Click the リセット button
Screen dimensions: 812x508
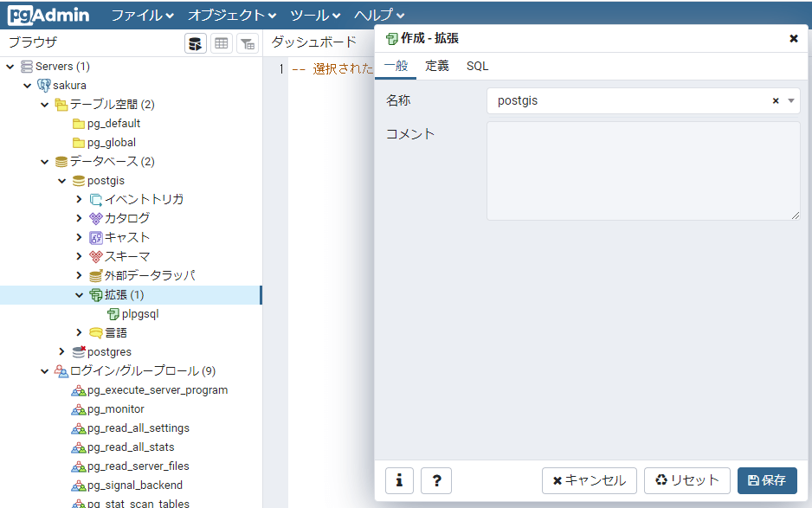[686, 480]
